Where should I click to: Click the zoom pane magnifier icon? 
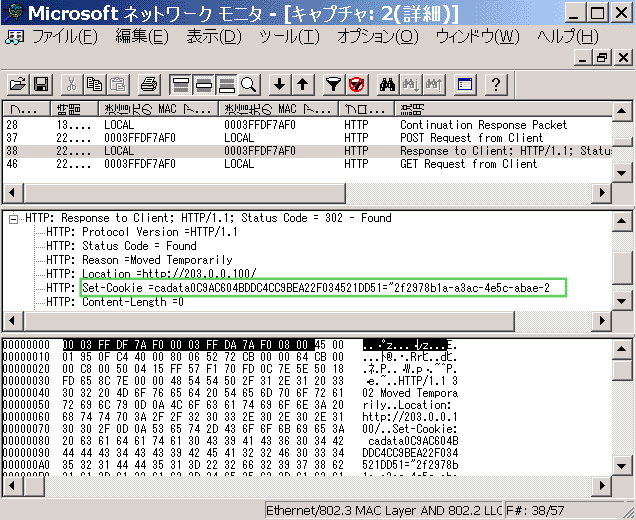249,85
